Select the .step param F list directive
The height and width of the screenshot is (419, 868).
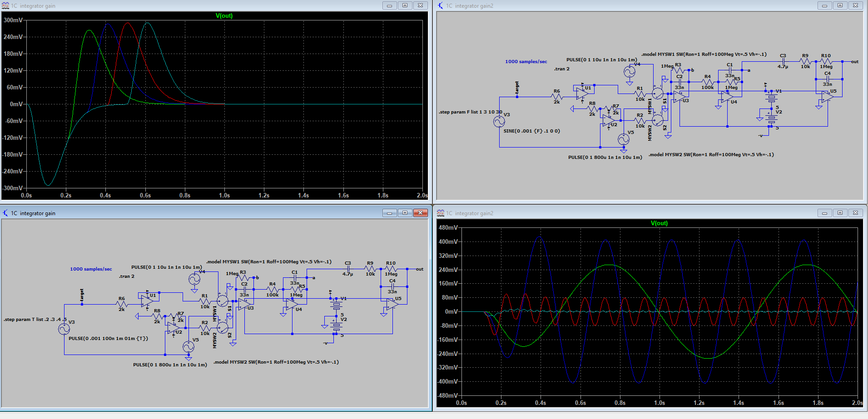(470, 112)
